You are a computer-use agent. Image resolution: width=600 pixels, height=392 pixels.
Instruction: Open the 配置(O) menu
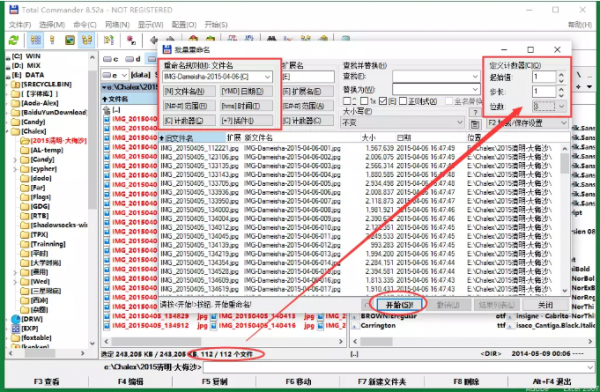click(184, 25)
